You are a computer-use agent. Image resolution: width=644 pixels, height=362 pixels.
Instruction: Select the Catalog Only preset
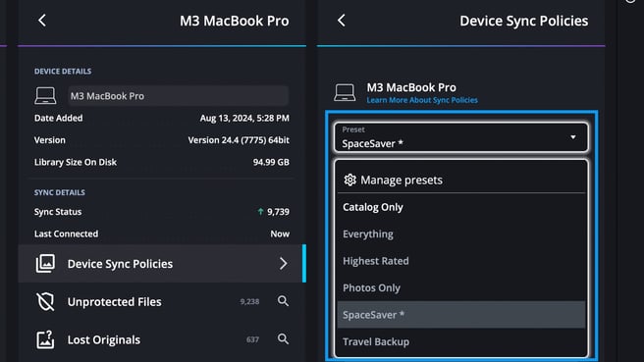(461, 207)
